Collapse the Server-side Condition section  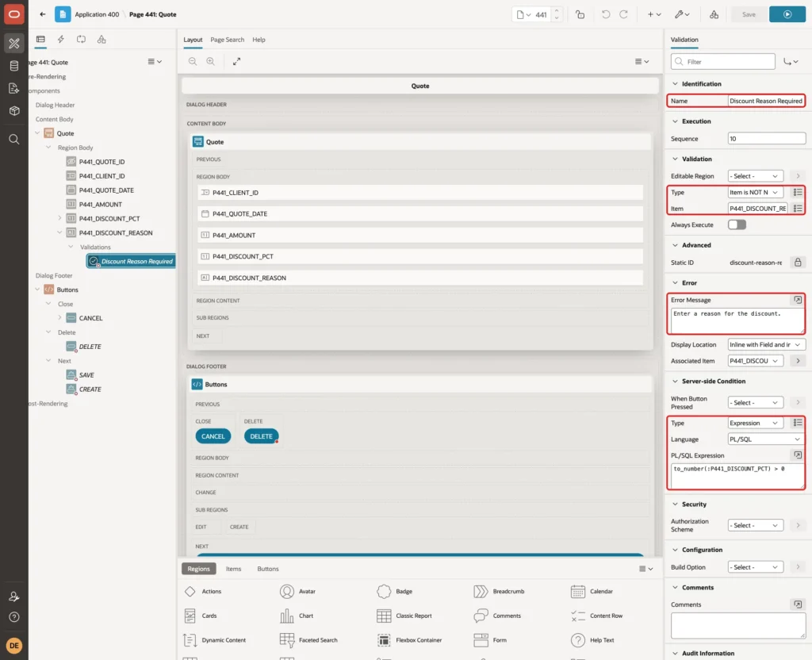(675, 382)
